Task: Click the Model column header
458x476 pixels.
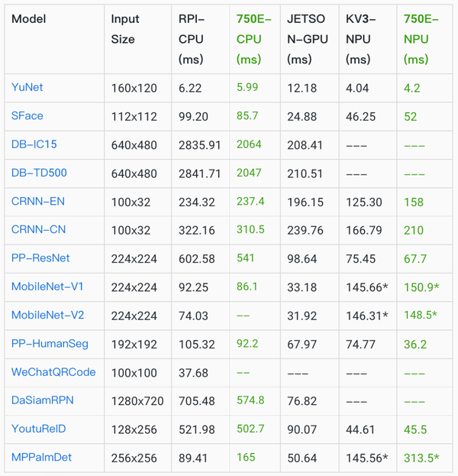Action: point(29,19)
